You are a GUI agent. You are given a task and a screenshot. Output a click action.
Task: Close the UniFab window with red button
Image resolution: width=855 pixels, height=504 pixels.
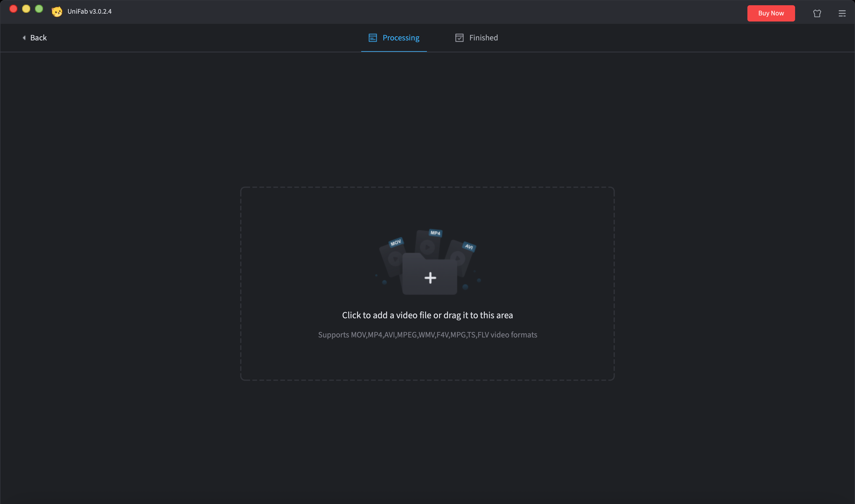pyautogui.click(x=13, y=9)
